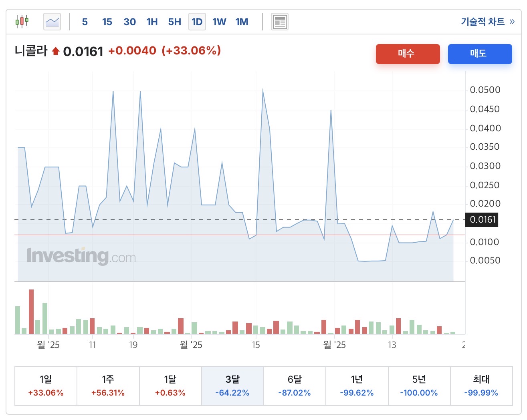Switch to candlestick chart type
The width and height of the screenshot is (527, 420).
pyautogui.click(x=22, y=21)
